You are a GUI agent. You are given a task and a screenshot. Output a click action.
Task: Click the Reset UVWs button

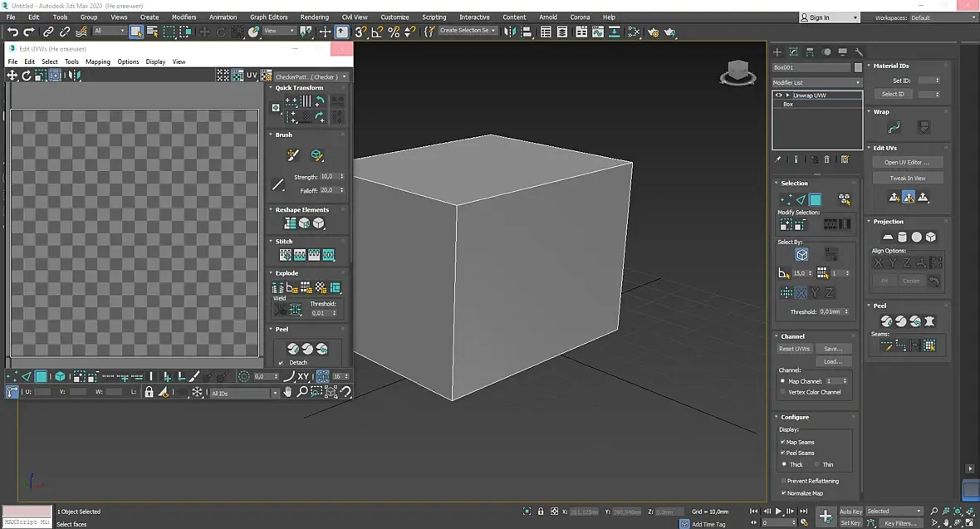[794, 349]
